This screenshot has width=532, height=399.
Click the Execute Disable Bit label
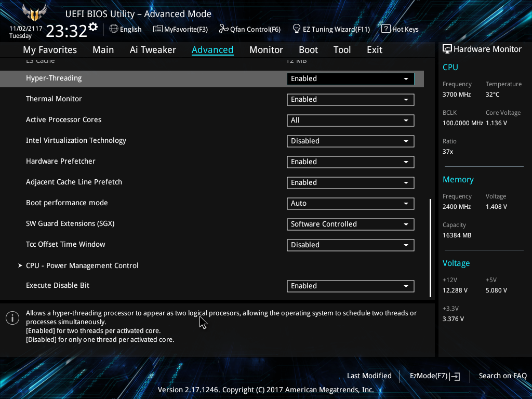point(58,286)
